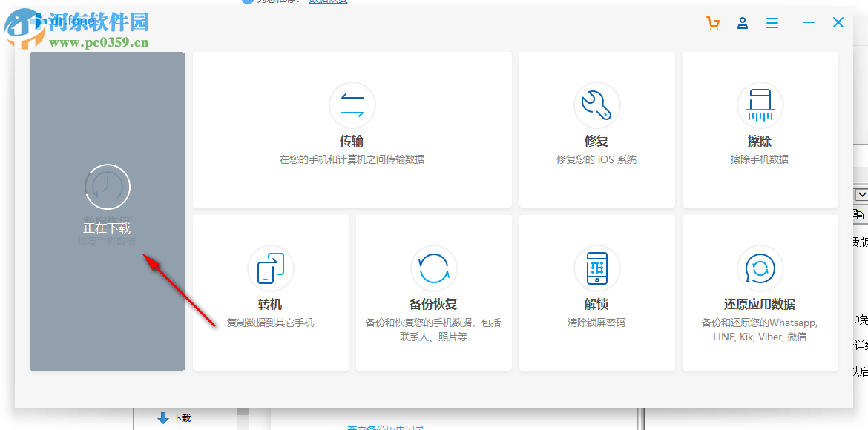Click the 正在下载 progress indicator
The image size is (868, 430).
pyautogui.click(x=107, y=228)
